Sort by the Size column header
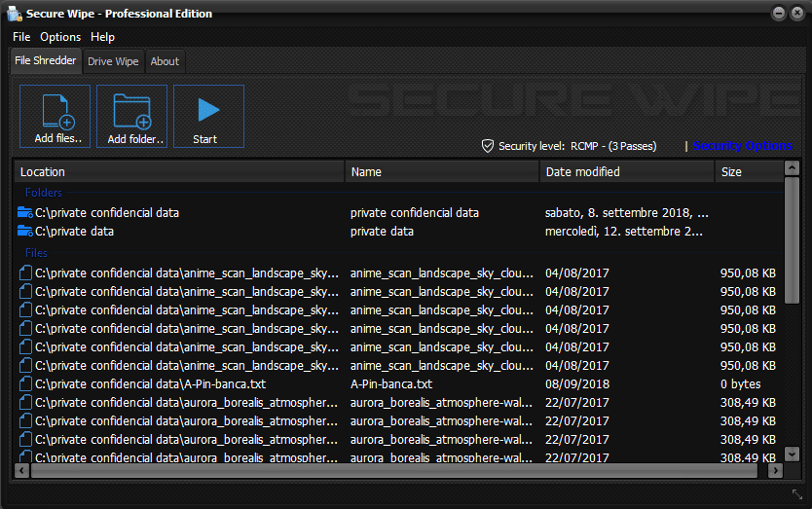Screen dimensions: 812x509 [749, 171]
